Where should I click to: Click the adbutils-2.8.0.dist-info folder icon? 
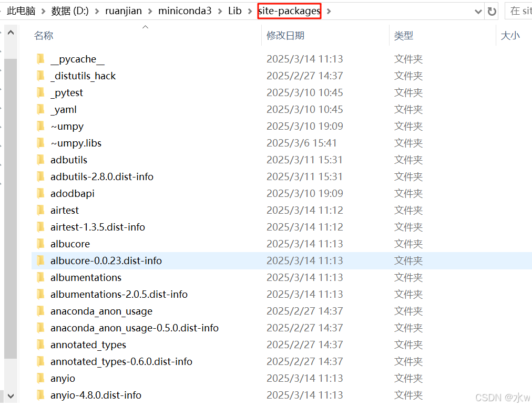click(x=40, y=176)
